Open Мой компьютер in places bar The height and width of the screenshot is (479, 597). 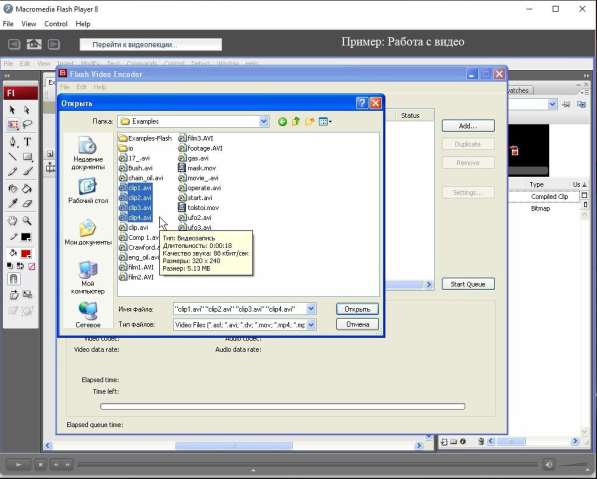tap(88, 278)
